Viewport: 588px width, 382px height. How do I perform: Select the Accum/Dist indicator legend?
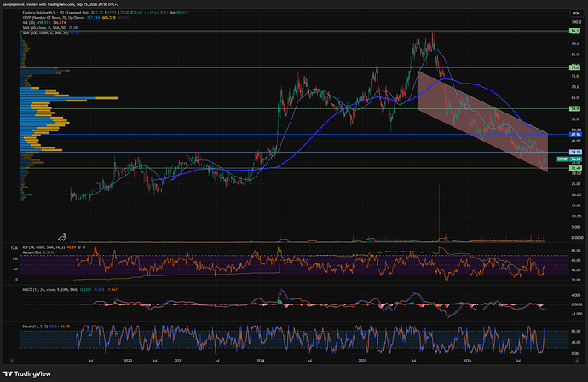click(32, 252)
